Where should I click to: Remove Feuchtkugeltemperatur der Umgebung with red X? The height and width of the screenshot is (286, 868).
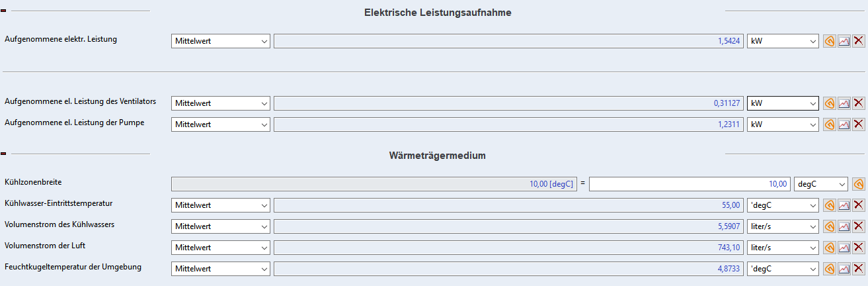pos(858,269)
